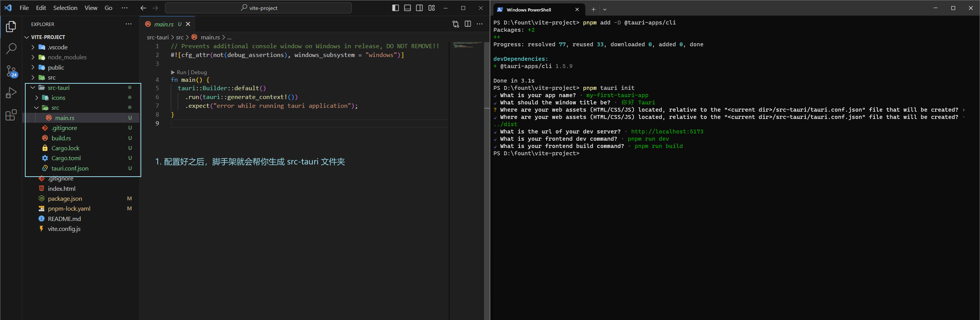The height and width of the screenshot is (320, 980).
Task: Collapse the src-tauri folder
Action: [x=82, y=88]
